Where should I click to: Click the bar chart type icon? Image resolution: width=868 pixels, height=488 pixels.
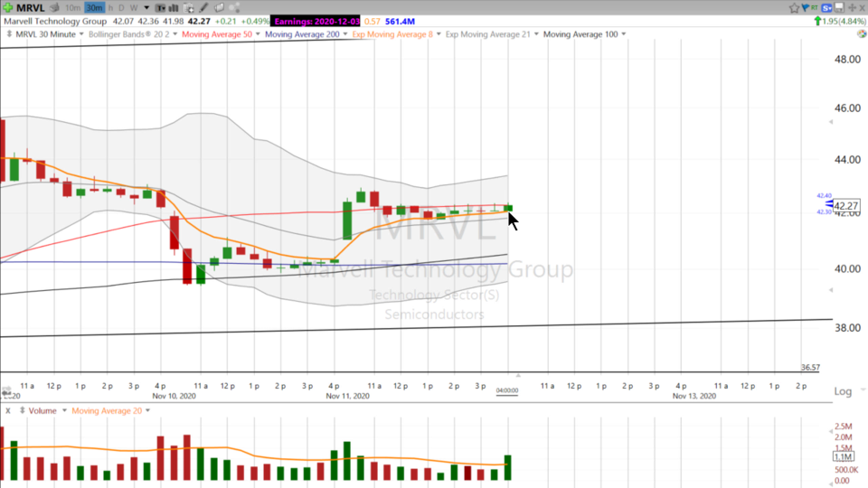pos(174,8)
